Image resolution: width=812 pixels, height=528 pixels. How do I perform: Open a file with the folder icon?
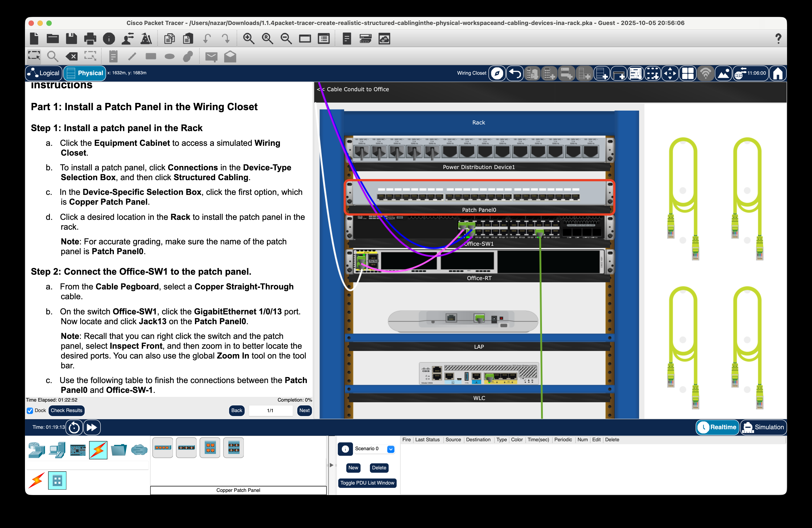(x=53, y=39)
